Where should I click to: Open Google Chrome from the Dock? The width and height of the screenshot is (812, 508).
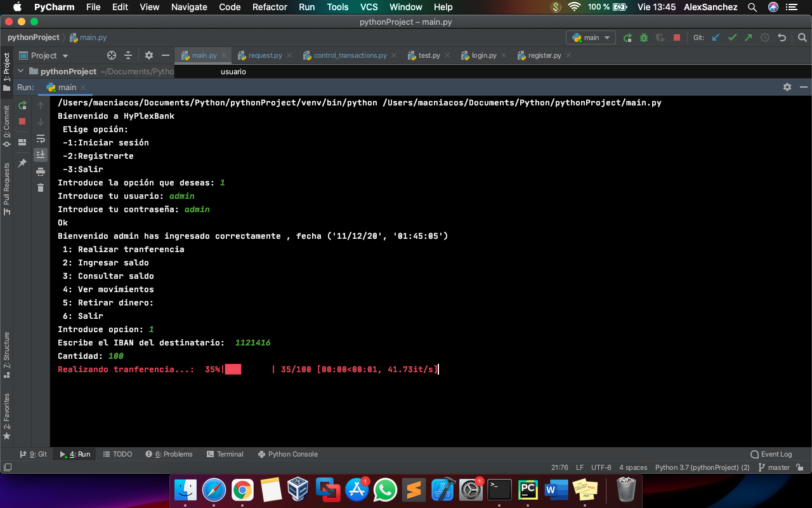point(242,490)
